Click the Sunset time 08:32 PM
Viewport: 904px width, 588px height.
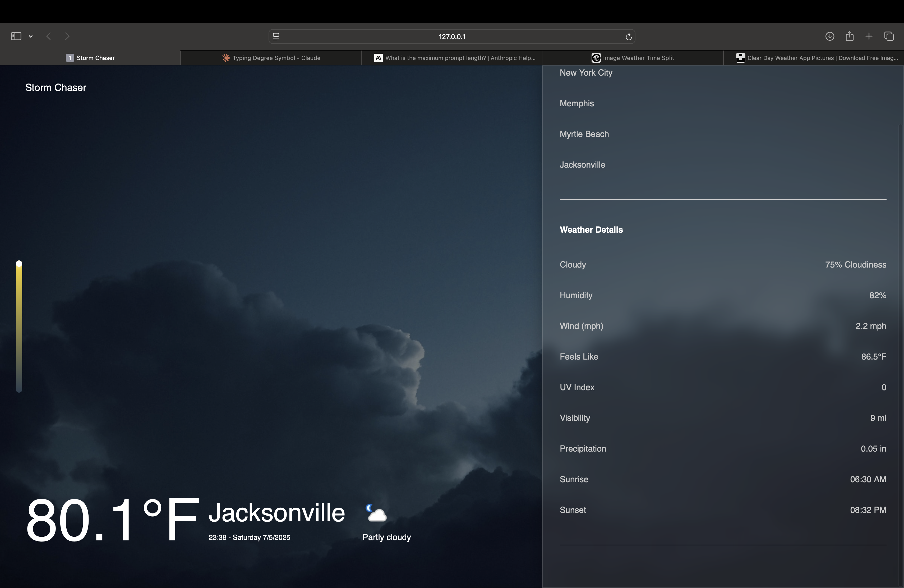[868, 510]
